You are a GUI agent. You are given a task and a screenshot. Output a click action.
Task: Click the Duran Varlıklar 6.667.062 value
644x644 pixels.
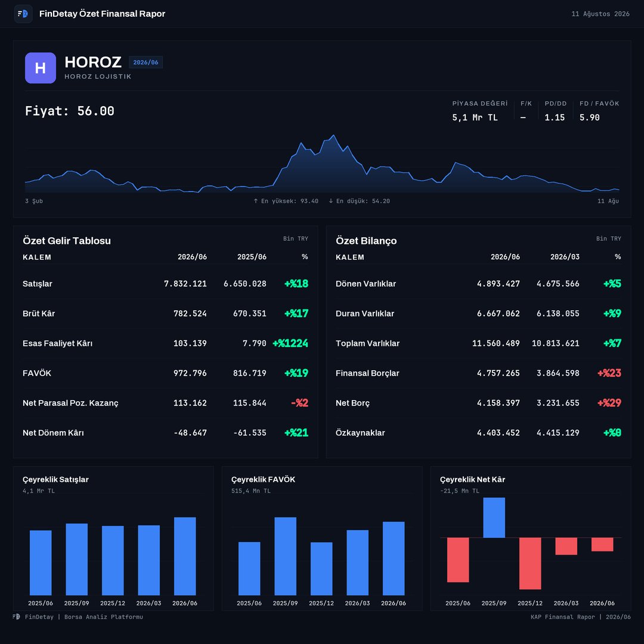[x=498, y=314]
